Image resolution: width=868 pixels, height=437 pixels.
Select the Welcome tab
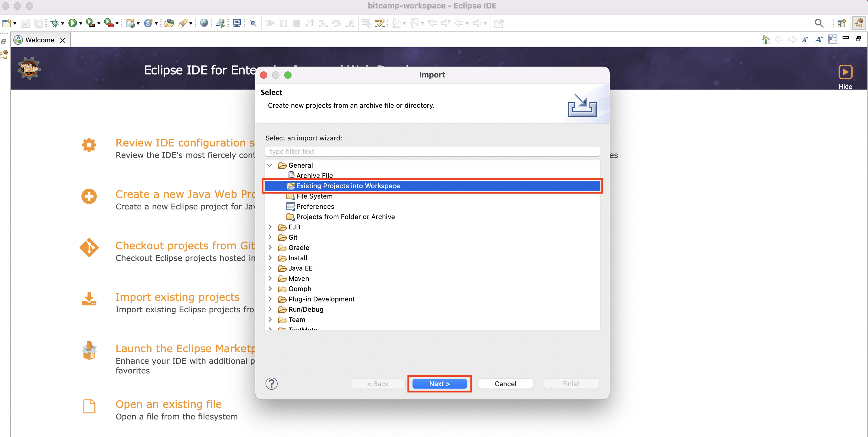39,40
